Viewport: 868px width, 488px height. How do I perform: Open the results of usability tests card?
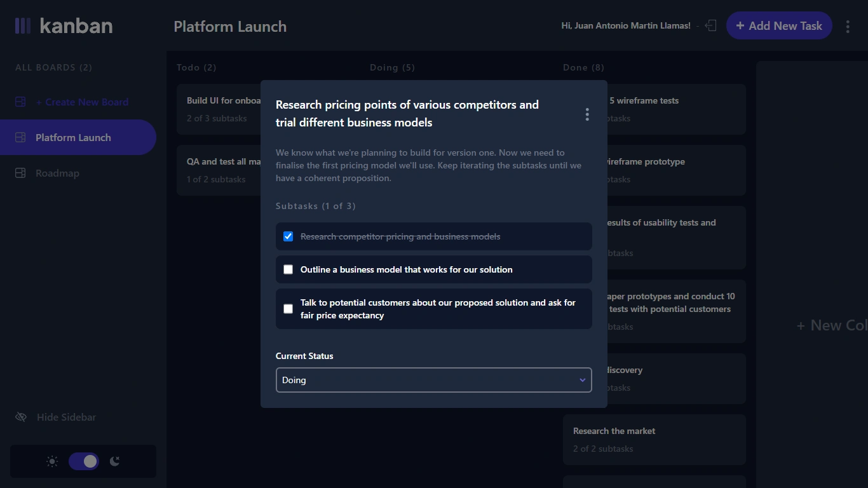(x=677, y=238)
